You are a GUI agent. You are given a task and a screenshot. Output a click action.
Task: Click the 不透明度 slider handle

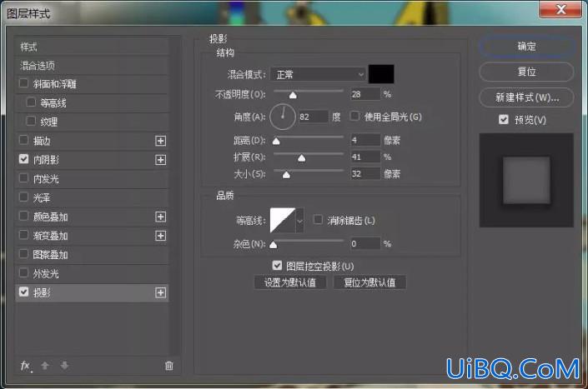[293, 95]
